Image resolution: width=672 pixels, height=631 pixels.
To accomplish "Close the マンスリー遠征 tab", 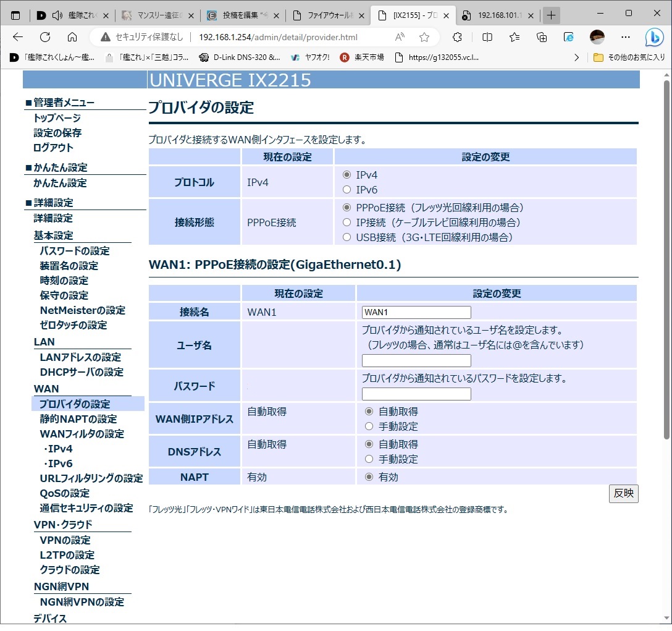I will point(191,16).
